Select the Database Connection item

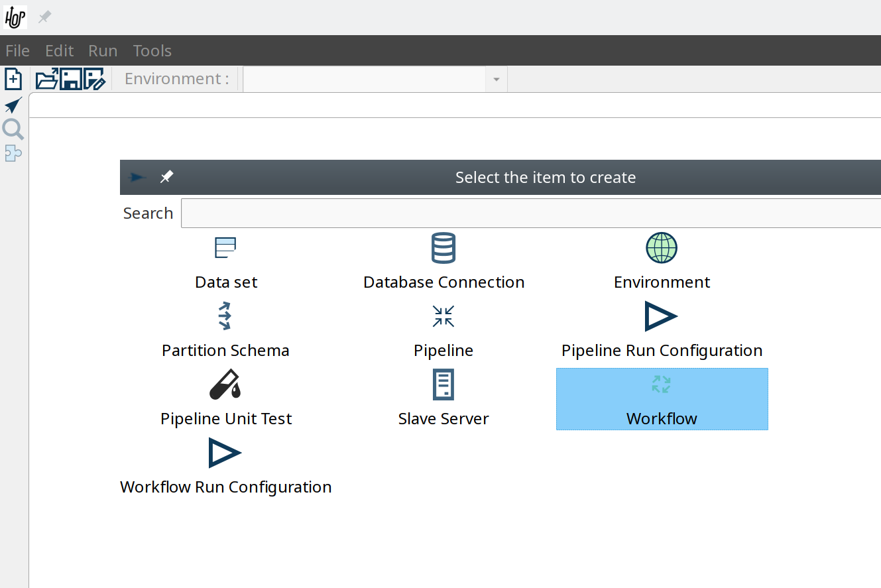click(443, 261)
